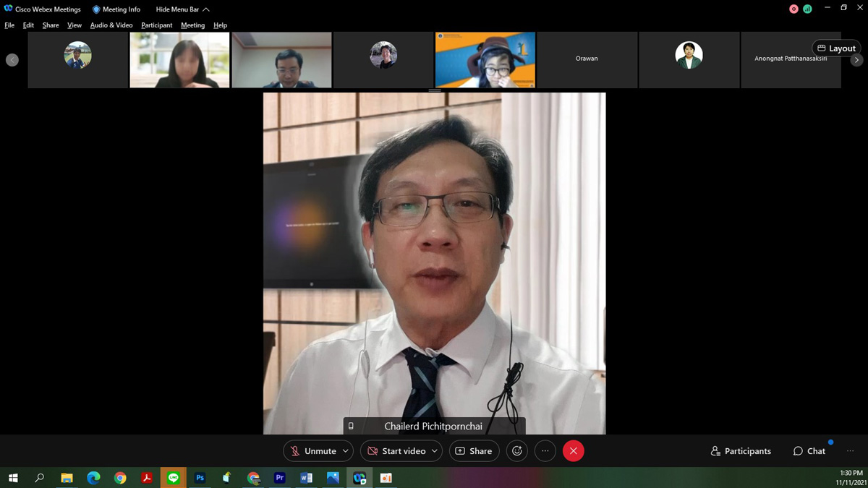Click the Share content button
The width and height of the screenshot is (868, 488).
[x=474, y=451]
